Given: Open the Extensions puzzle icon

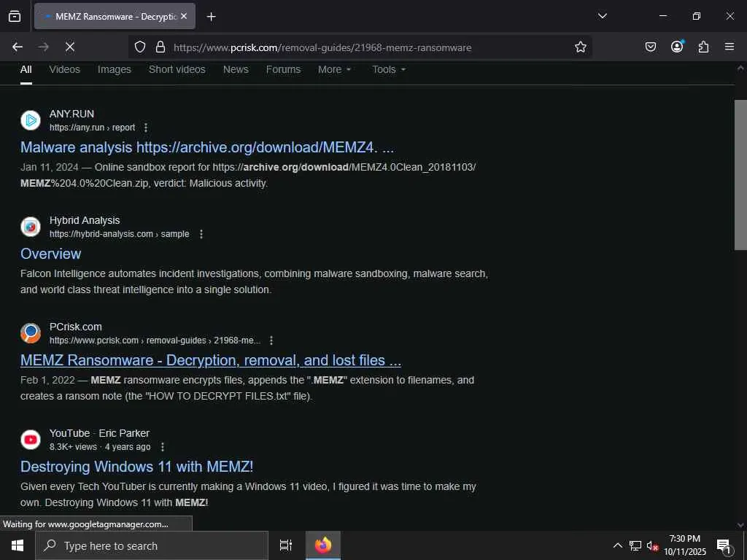Looking at the screenshot, I should (x=703, y=47).
